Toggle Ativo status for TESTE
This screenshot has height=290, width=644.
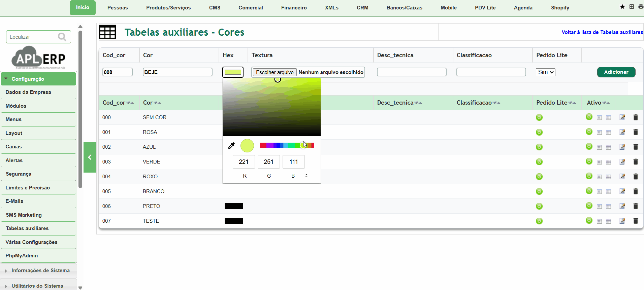point(589,220)
